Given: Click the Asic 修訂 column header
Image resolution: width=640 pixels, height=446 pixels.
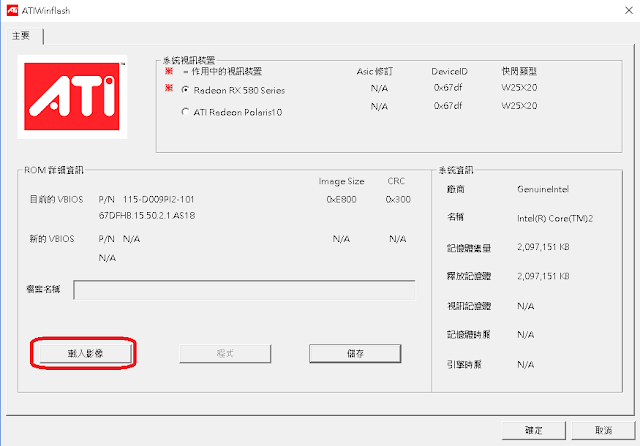Looking at the screenshot, I should coord(375,71).
